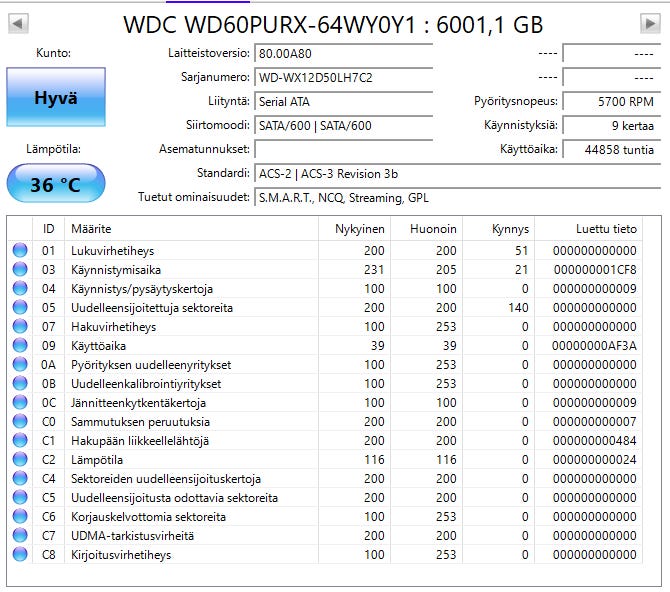The width and height of the screenshot is (670, 592).
Task: Click raw value 000000000007
Action: [594, 422]
